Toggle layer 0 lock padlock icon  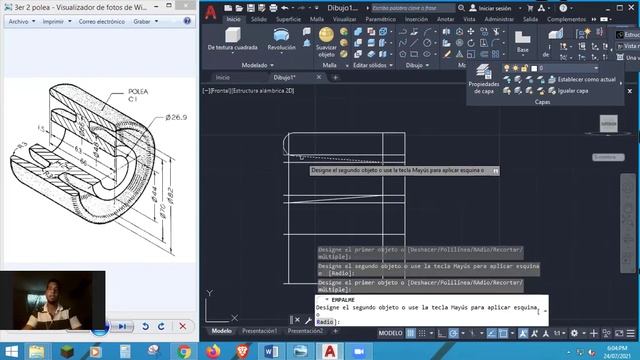coord(524,68)
